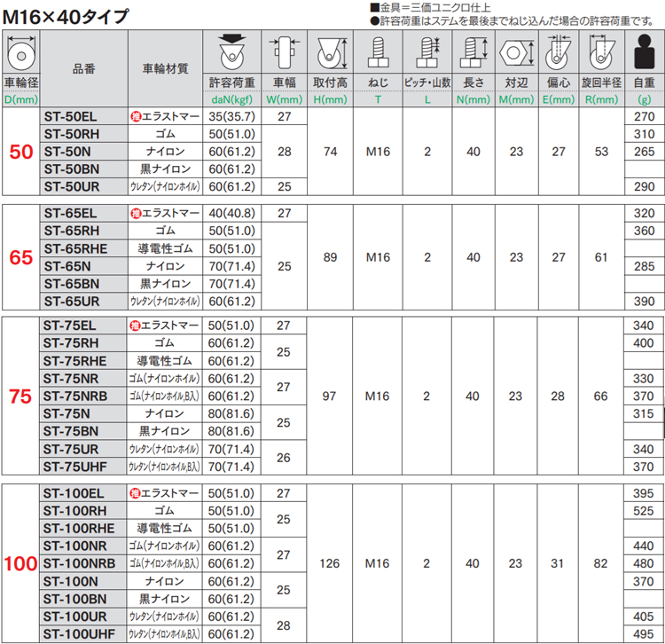Image resolution: width=665 pixels, height=644 pixels.
Task: Select the 車輪材質 column header
Action: coord(165,67)
